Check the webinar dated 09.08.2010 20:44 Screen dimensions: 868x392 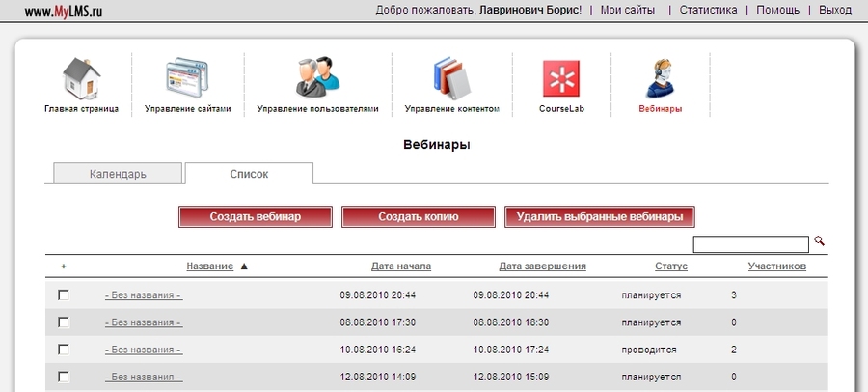[64, 294]
